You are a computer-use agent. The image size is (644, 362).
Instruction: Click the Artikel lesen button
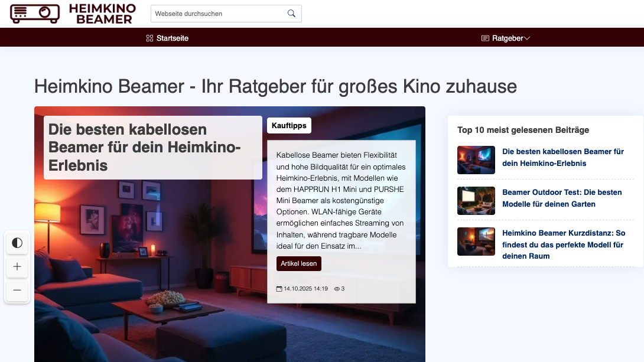(299, 263)
